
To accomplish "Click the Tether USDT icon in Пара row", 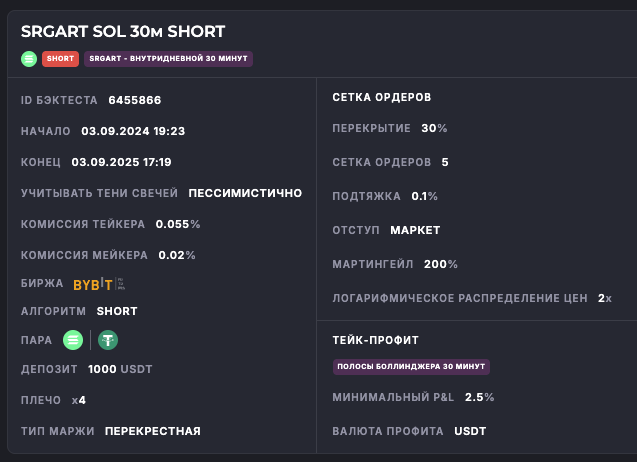I will [x=107, y=340].
